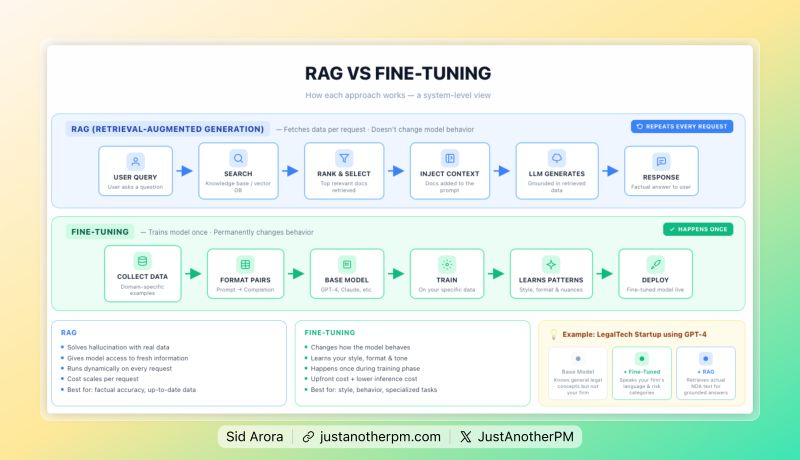The width and height of the screenshot is (800, 460).
Task: Click the blue RAG heading in summary card
Action: (68, 333)
